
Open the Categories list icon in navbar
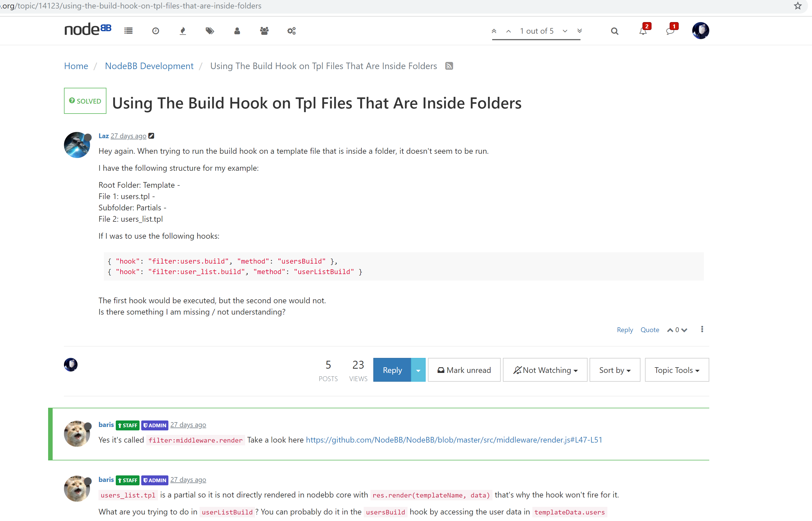128,31
